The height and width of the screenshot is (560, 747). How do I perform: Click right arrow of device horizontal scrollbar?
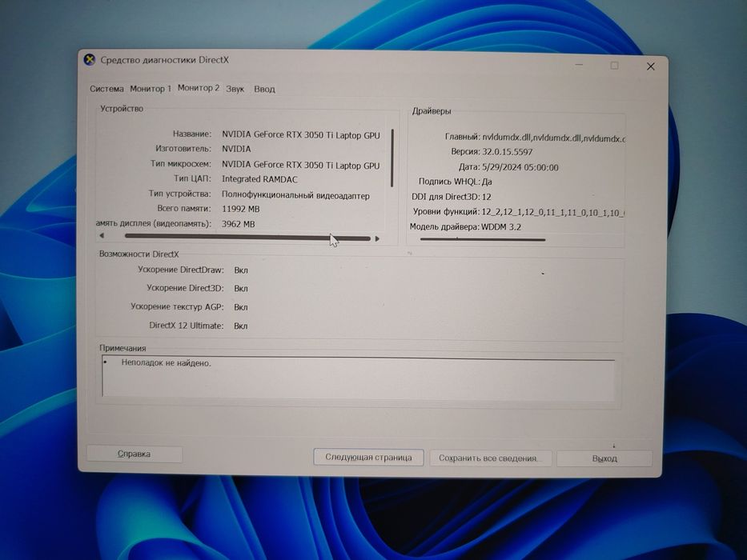[x=377, y=238]
